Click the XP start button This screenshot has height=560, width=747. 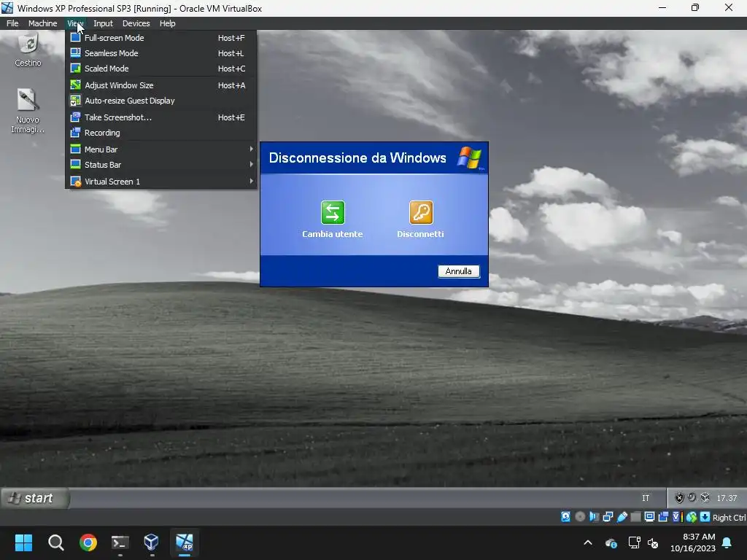tap(35, 498)
